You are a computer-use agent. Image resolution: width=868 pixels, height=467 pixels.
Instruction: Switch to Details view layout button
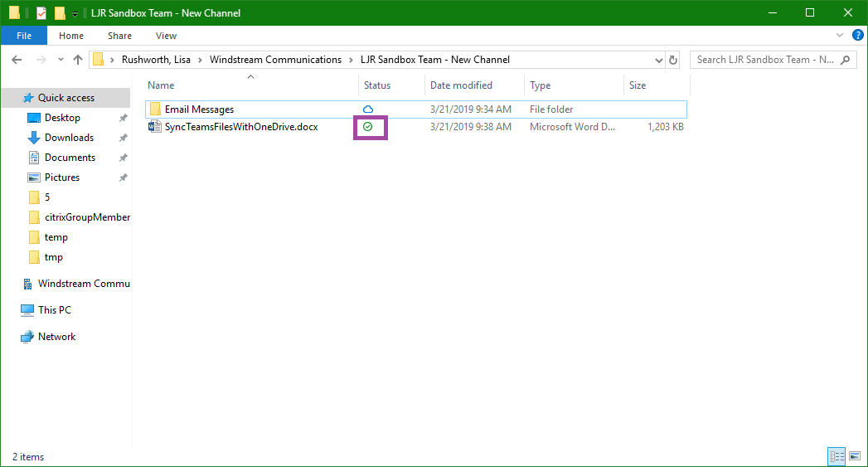tap(836, 456)
